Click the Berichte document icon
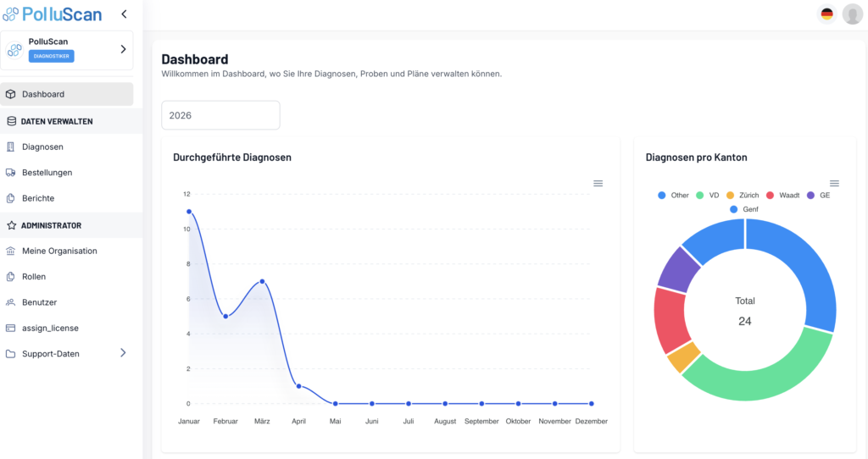Viewport: 868px width, 459px height. (x=11, y=198)
